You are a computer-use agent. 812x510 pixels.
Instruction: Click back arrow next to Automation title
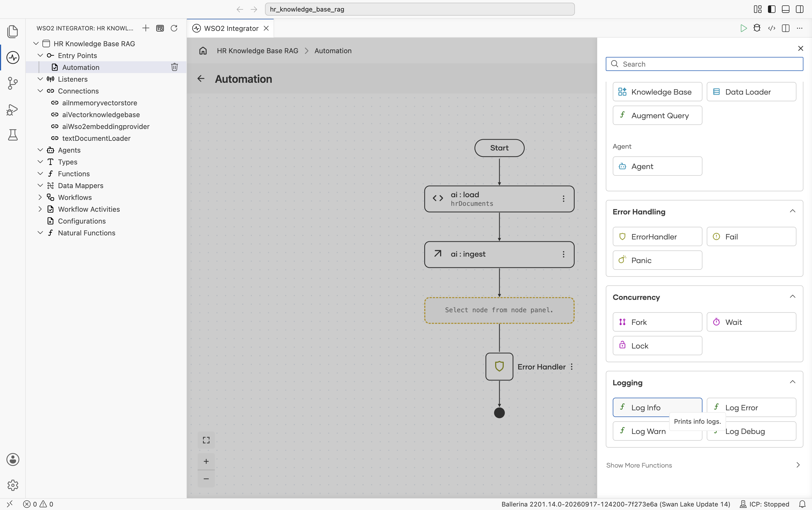pos(201,78)
